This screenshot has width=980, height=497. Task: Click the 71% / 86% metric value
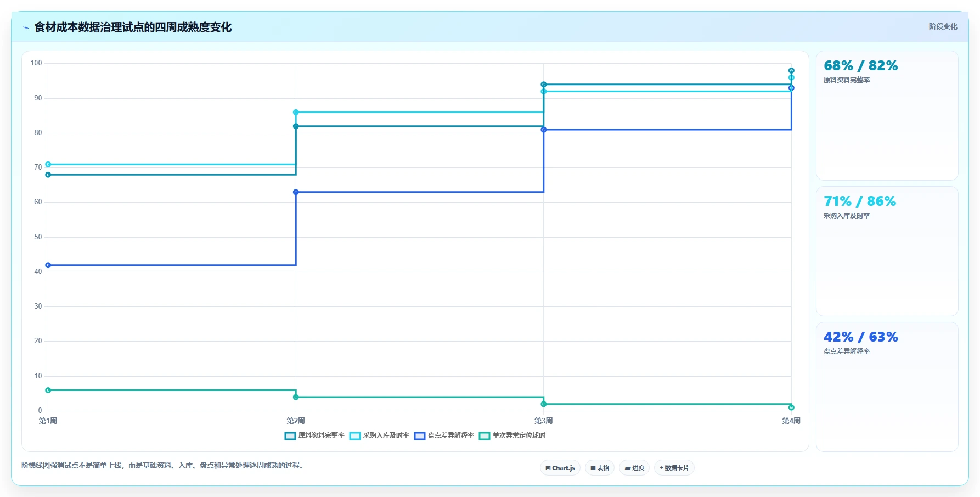coord(859,202)
